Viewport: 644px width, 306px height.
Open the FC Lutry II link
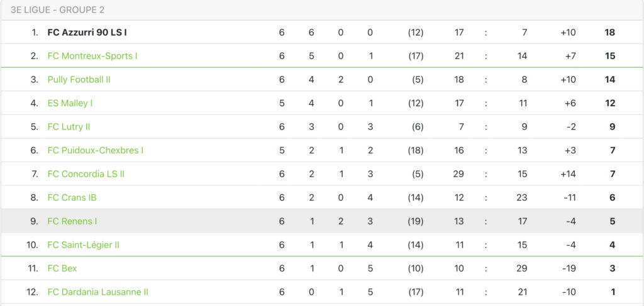(x=69, y=127)
